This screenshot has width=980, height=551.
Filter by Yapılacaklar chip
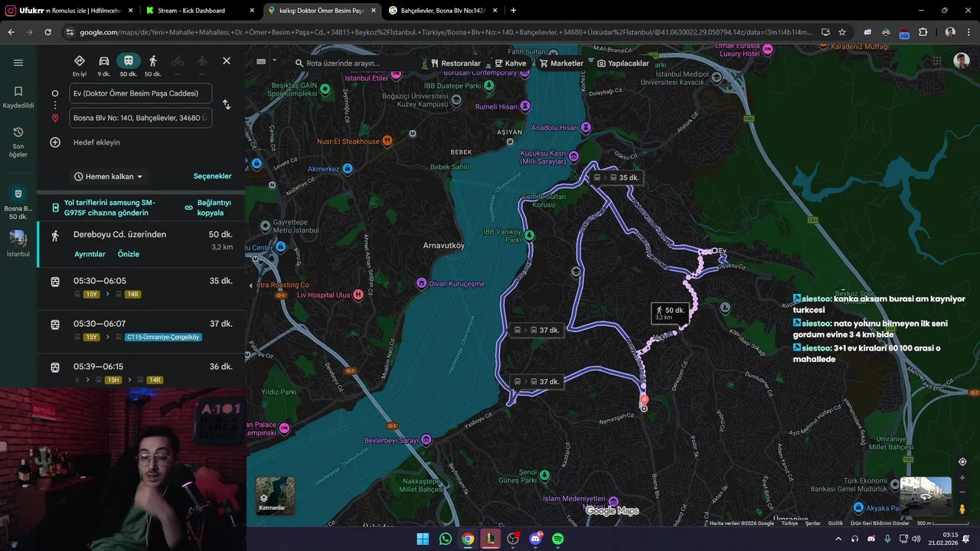click(623, 64)
